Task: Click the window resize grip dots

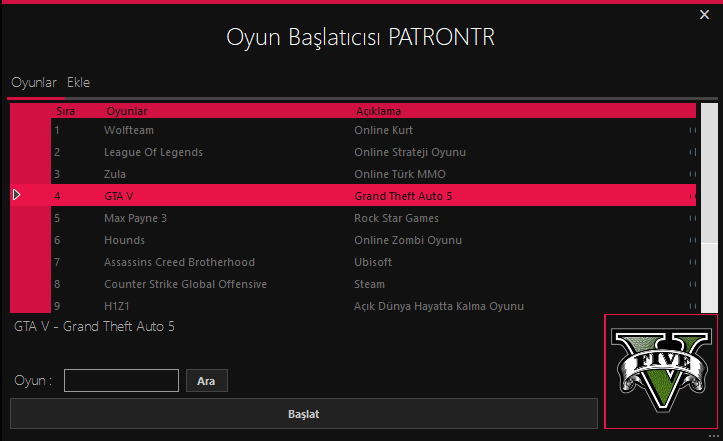Action: (x=714, y=435)
